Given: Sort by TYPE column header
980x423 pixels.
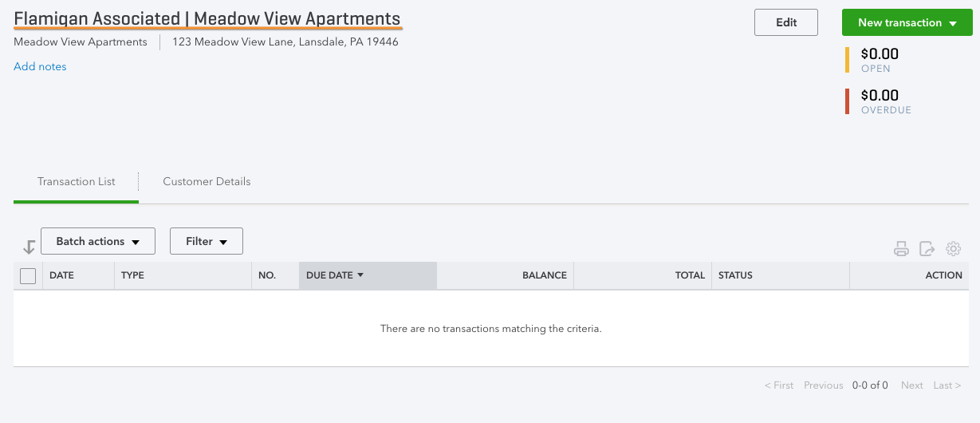Looking at the screenshot, I should (132, 275).
